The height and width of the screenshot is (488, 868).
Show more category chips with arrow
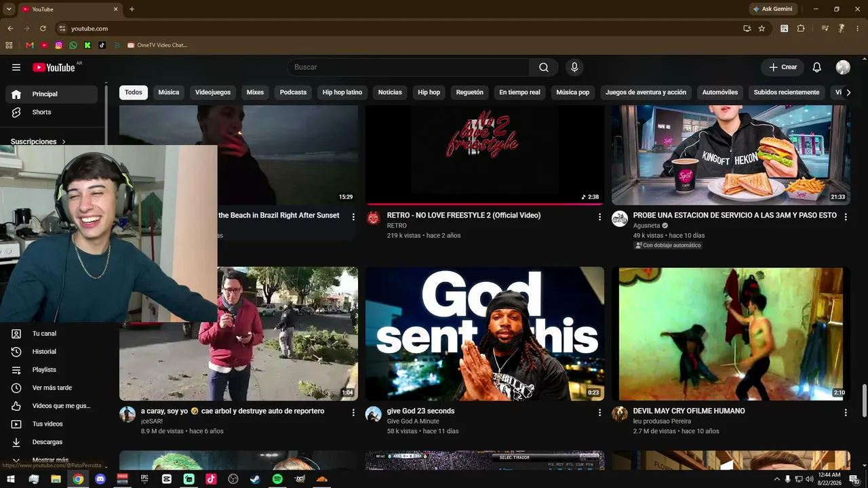coord(848,92)
